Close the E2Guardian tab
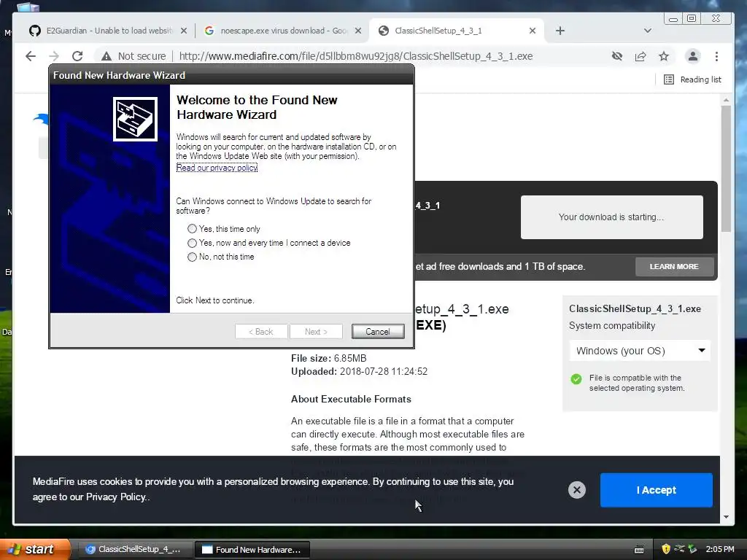Image resolution: width=747 pixels, height=560 pixels. [x=184, y=31]
